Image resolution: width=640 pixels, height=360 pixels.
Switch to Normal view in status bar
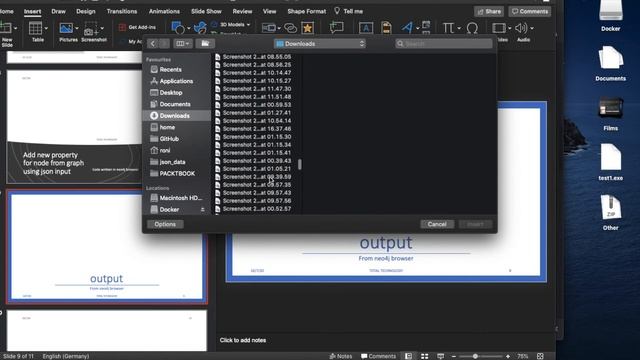408,356
